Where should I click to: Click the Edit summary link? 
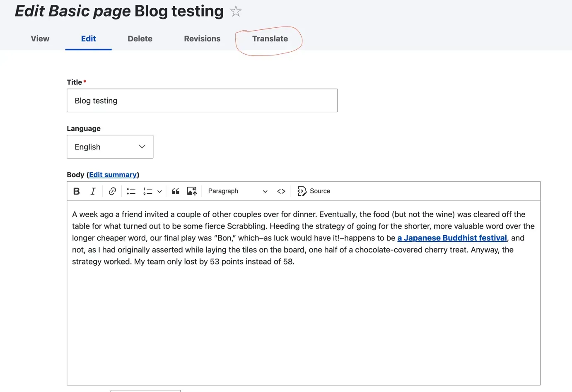click(x=113, y=175)
